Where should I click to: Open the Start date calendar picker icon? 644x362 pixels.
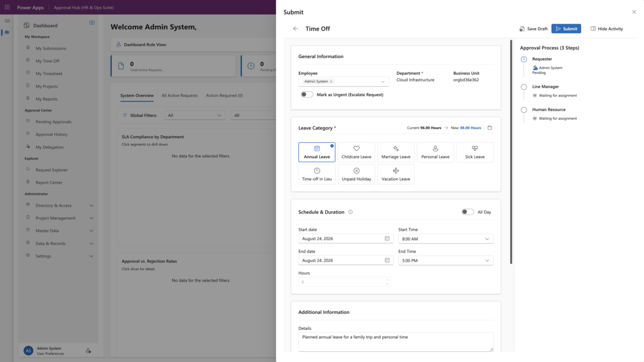coord(387,238)
